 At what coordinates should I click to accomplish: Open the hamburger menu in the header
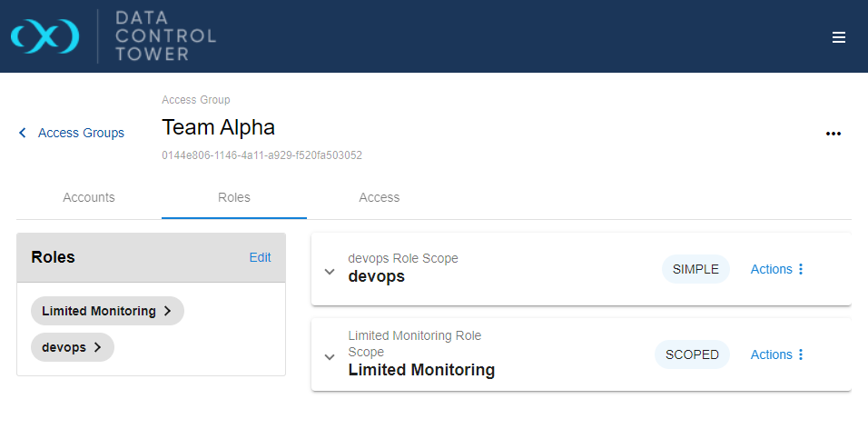[x=839, y=37]
